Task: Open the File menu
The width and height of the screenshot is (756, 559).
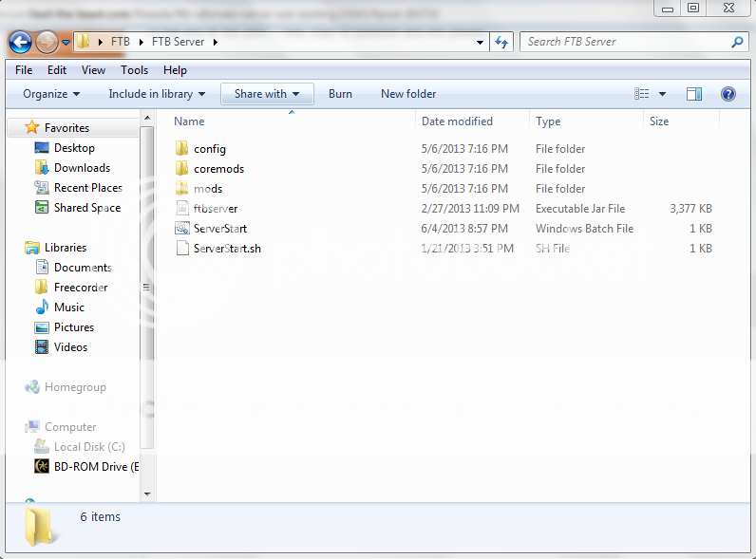Action: (24, 70)
